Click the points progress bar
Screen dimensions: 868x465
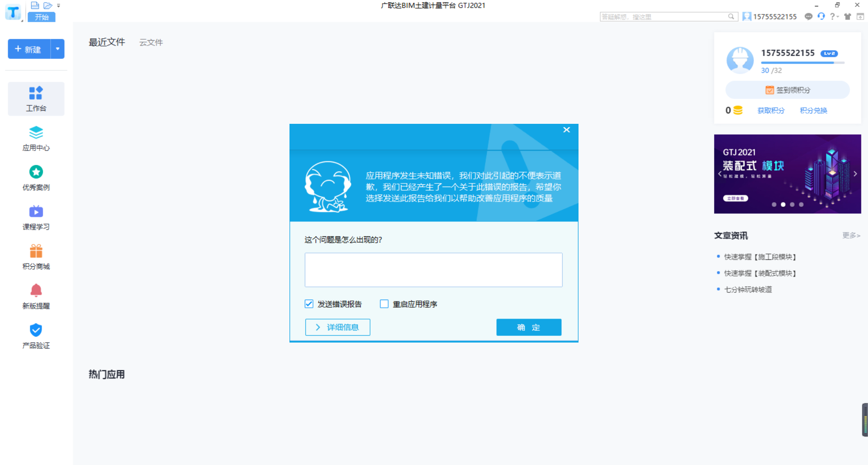point(802,63)
